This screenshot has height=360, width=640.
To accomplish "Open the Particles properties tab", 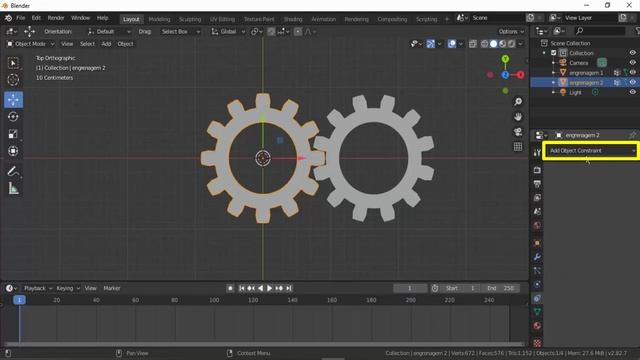I will [537, 271].
